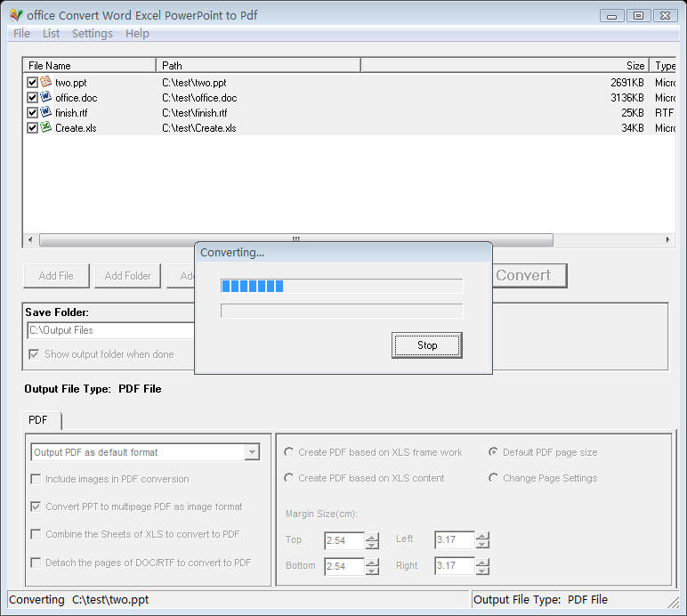Click the Excel icon beside Create.xls
This screenshot has height=616, width=687.
[x=46, y=127]
